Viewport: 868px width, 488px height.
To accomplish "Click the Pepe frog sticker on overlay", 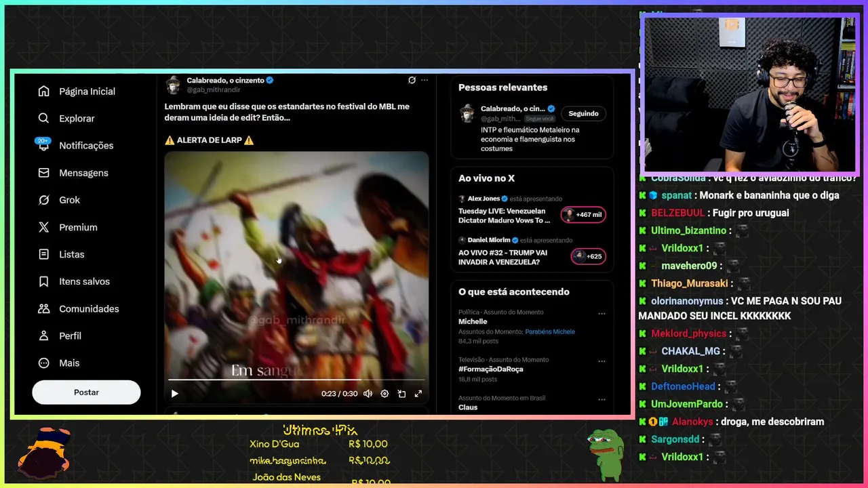I will click(606, 454).
